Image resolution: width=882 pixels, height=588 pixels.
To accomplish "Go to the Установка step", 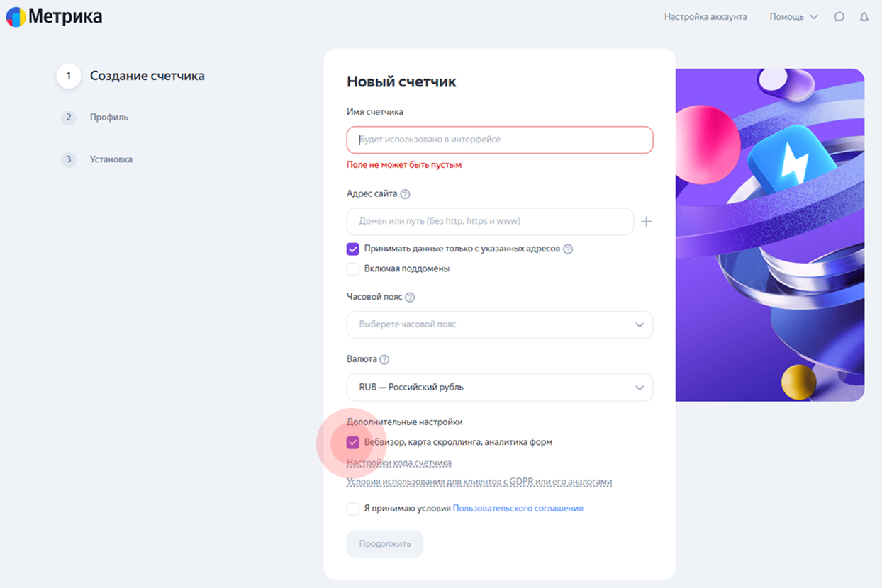I will tap(111, 159).
